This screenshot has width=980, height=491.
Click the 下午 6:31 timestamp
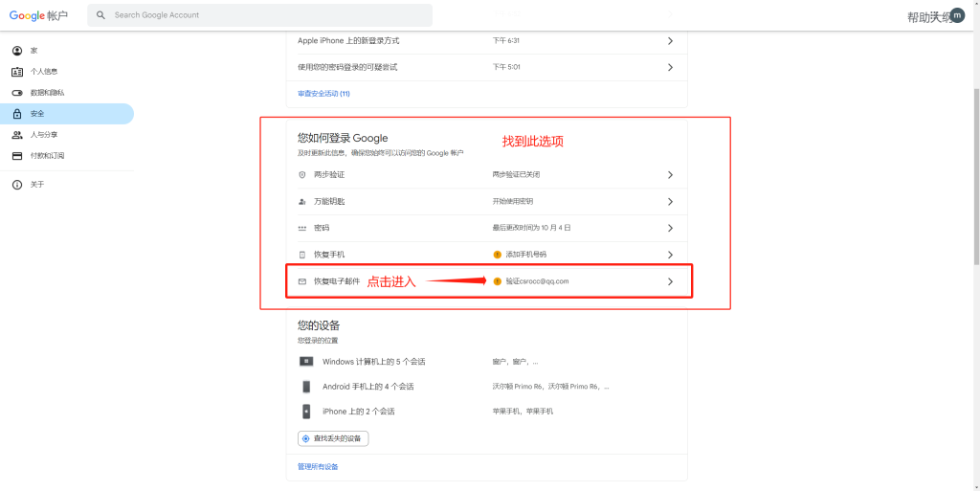tap(506, 41)
